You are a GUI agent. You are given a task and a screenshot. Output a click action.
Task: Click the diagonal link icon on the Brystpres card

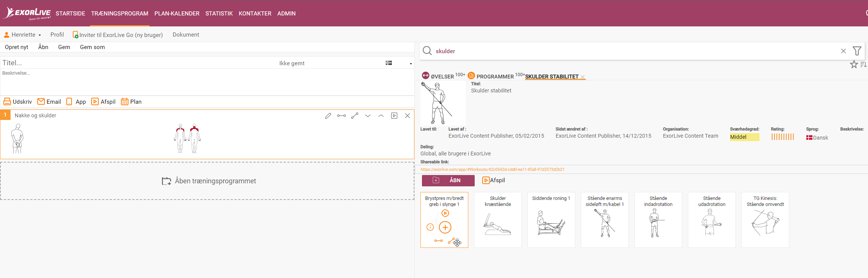(x=452, y=241)
